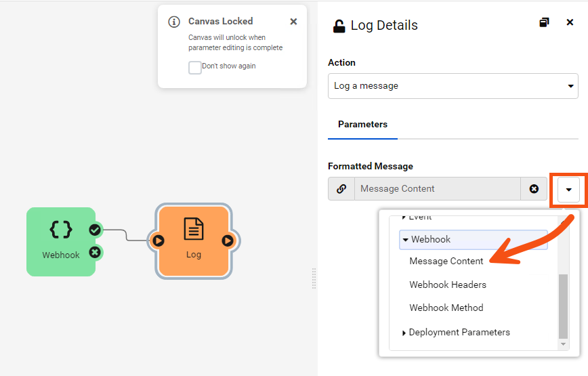
Task: Choose Message Content under Webhook
Action: pos(446,262)
